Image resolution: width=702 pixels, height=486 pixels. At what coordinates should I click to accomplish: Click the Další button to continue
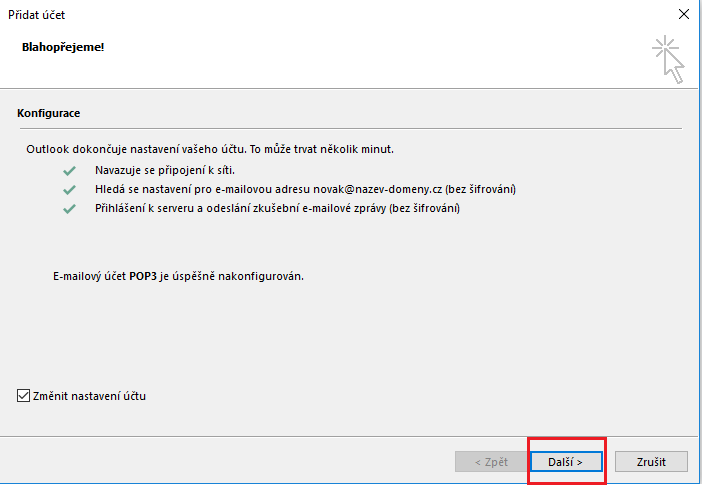pos(565,462)
